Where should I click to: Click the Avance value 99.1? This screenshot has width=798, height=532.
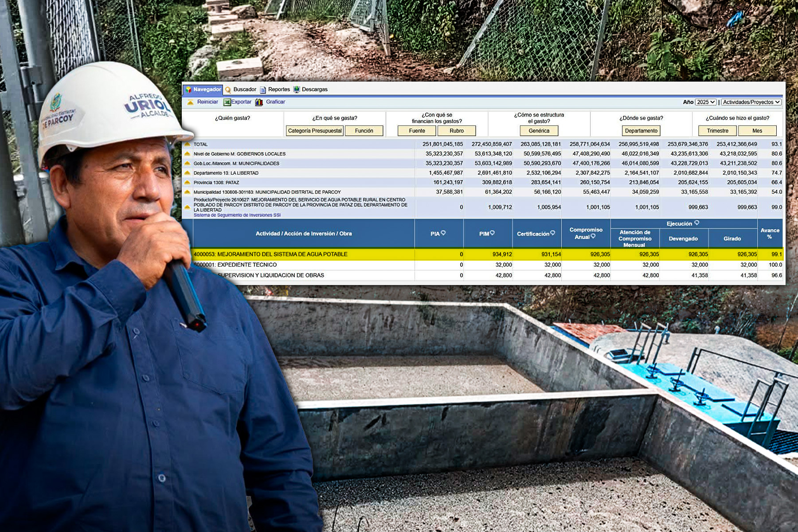coord(777,254)
